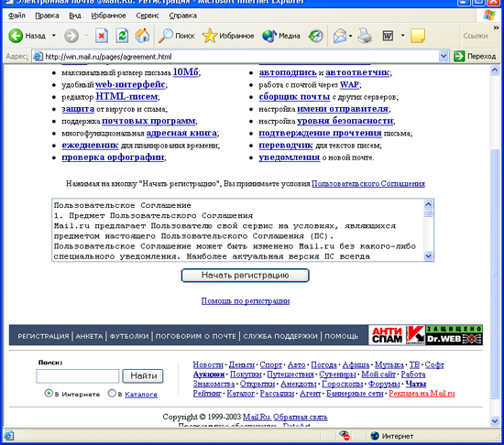Expand the toolbar overflow chevron
The width and height of the screenshot is (504, 445).
click(x=496, y=28)
